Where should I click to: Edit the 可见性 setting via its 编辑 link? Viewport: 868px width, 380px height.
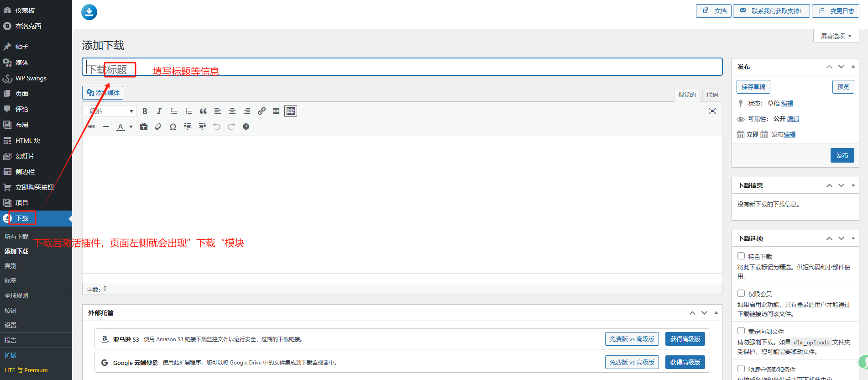coord(793,119)
